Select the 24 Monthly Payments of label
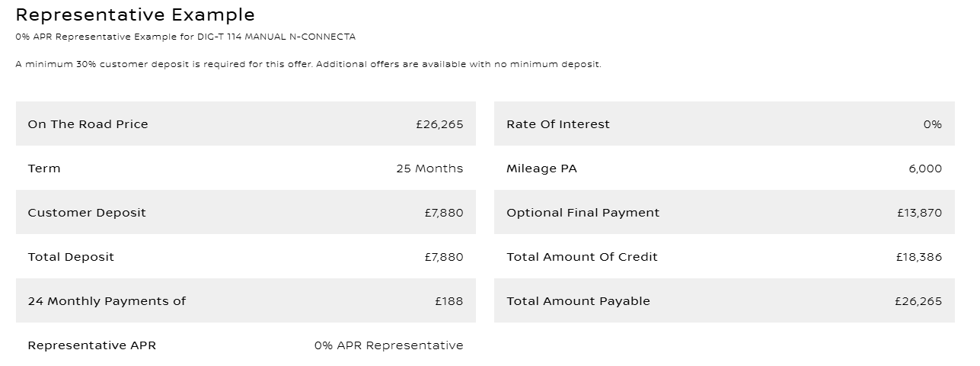Screen dimensions: 980x366 (x=107, y=301)
